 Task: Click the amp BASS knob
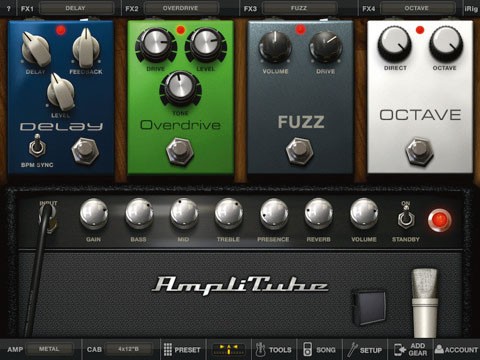point(139,213)
